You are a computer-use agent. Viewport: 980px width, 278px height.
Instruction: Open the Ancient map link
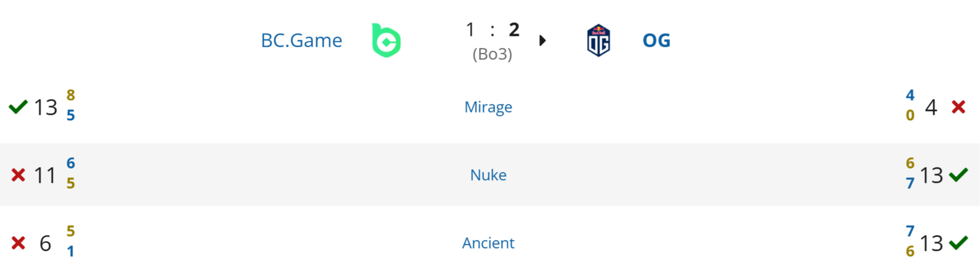point(488,243)
